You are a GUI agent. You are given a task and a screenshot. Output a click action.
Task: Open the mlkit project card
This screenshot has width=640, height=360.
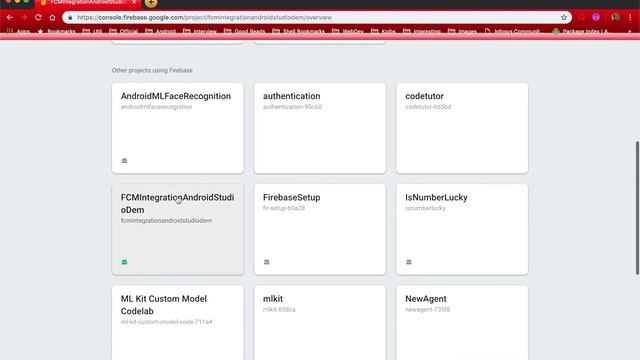[x=320, y=322]
